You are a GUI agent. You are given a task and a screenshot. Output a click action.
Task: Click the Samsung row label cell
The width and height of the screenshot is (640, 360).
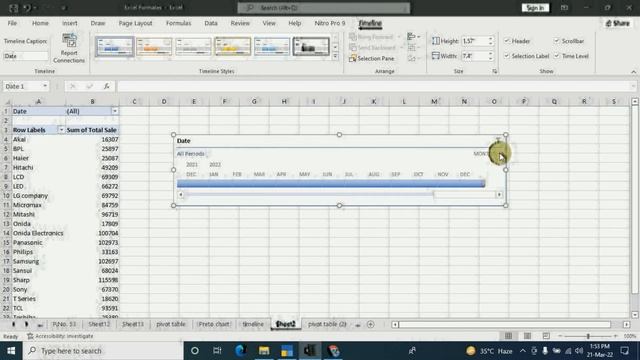pos(39,261)
